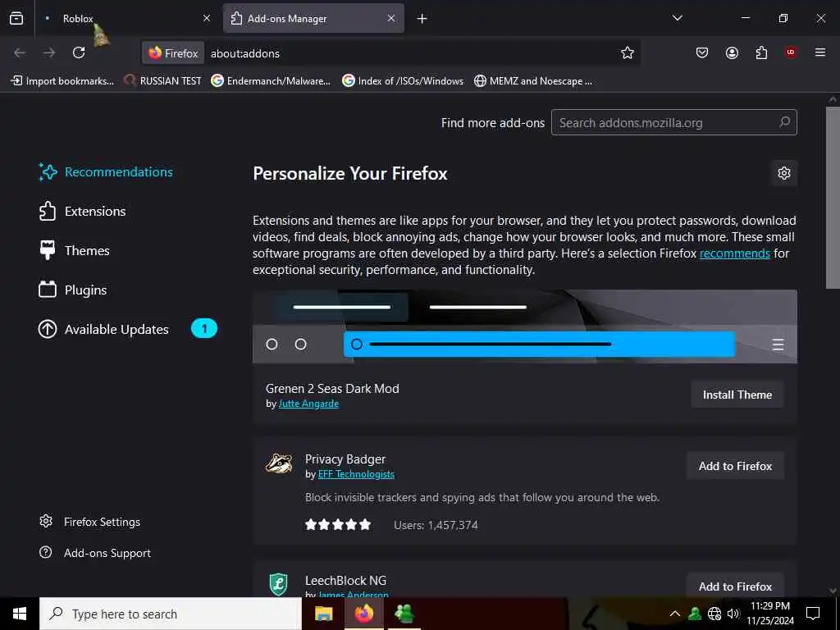Open the uBlock Origin toolbar icon
840x630 pixels.
click(791, 52)
